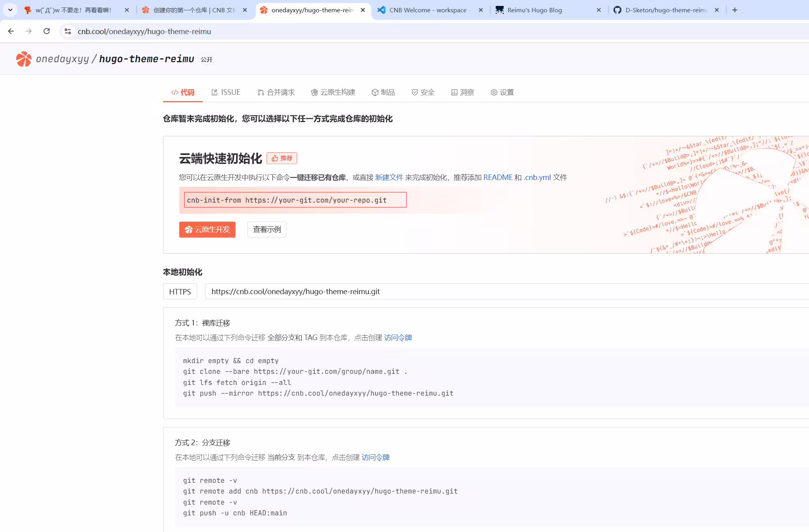This screenshot has height=532, width=809.
Task: Close the D-Sketon GitHub tab
Action: [x=717, y=10]
